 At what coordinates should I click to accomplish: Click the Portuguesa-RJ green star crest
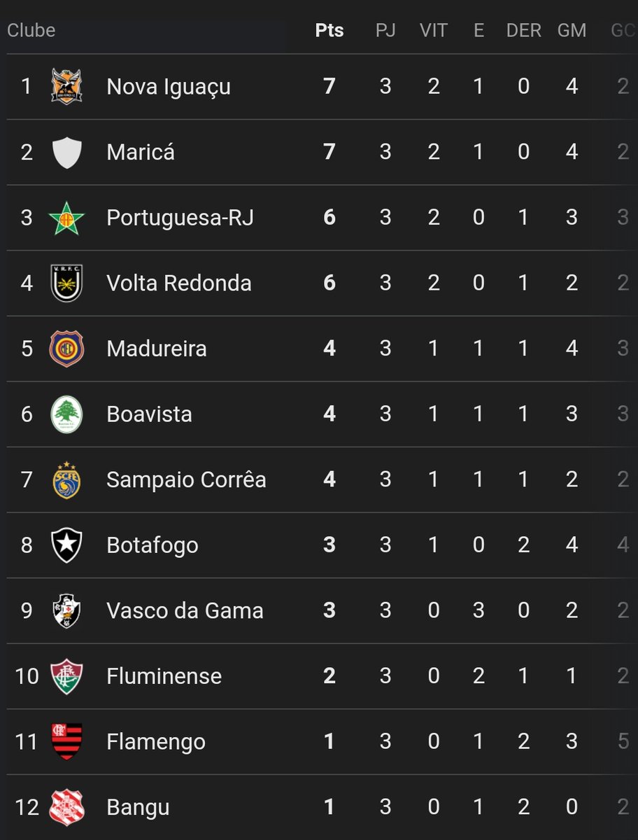(67, 218)
